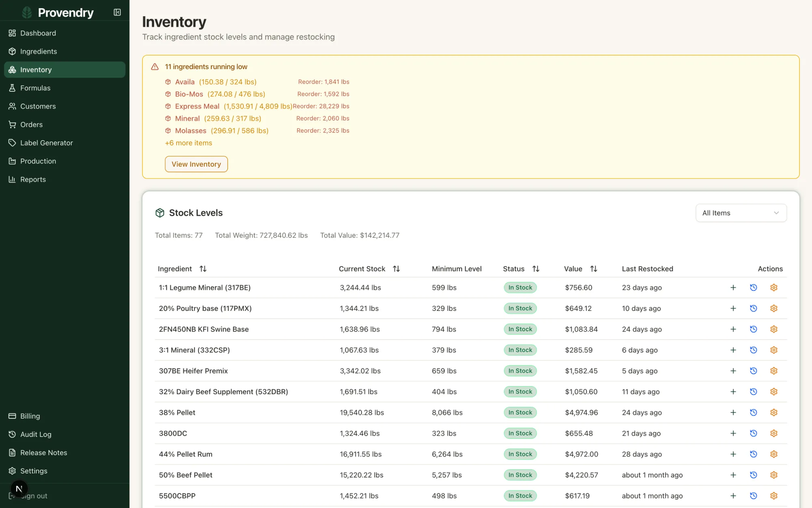Image resolution: width=812 pixels, height=508 pixels.
Task: View history for 1:1 Legume Mineral (317BE)
Action: click(754, 288)
